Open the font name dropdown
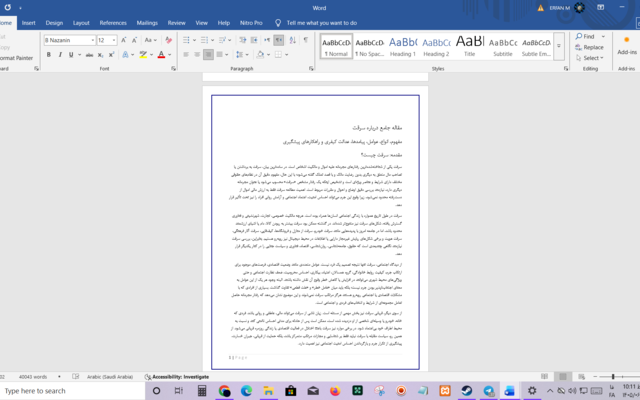This screenshot has height=400, width=640. (x=93, y=40)
